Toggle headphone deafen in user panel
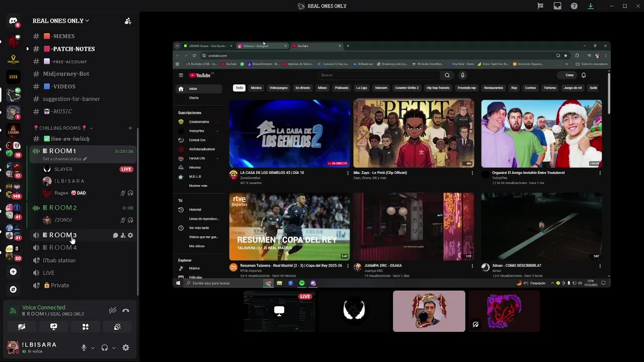644x362 pixels. click(105, 347)
